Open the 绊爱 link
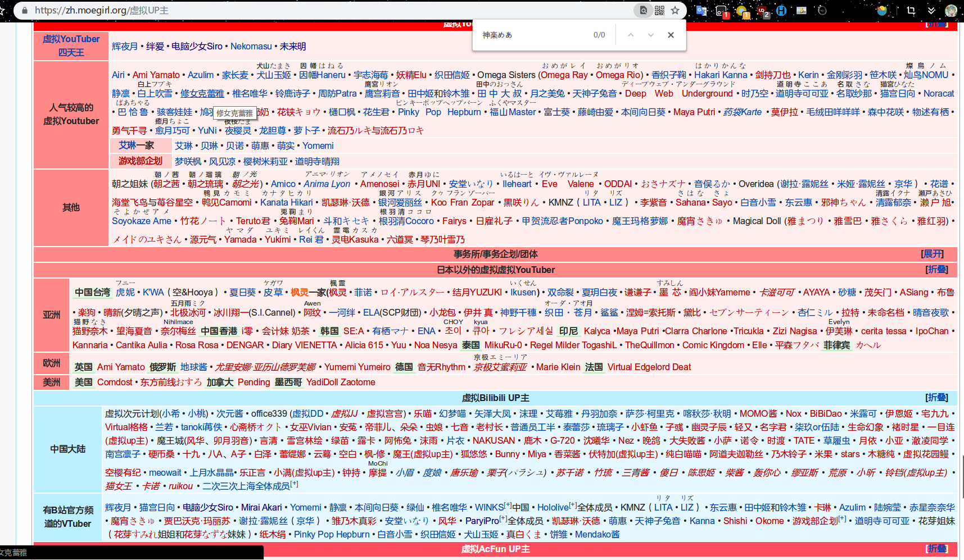 155,46
